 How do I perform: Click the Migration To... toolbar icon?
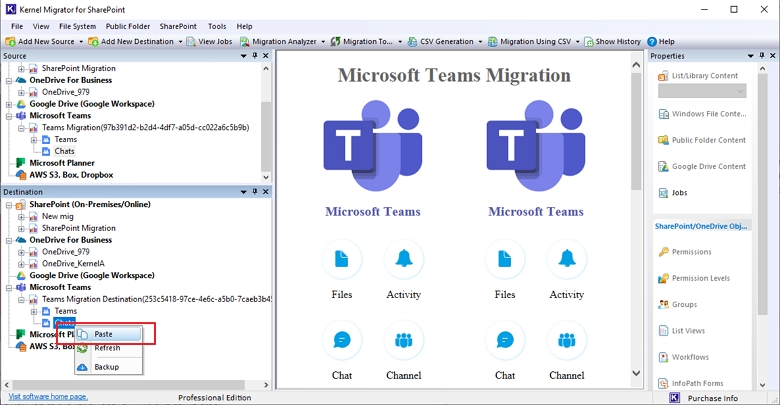click(x=335, y=42)
